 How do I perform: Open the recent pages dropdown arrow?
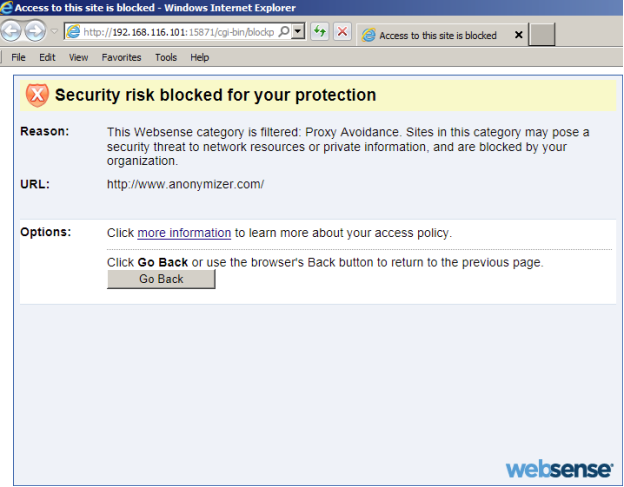click(53, 32)
